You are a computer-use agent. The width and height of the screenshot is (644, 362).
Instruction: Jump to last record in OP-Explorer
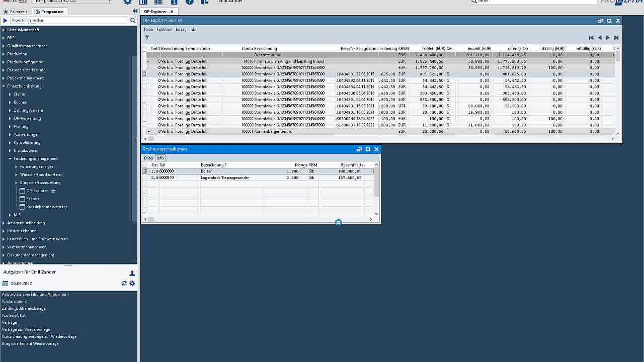coord(616,38)
